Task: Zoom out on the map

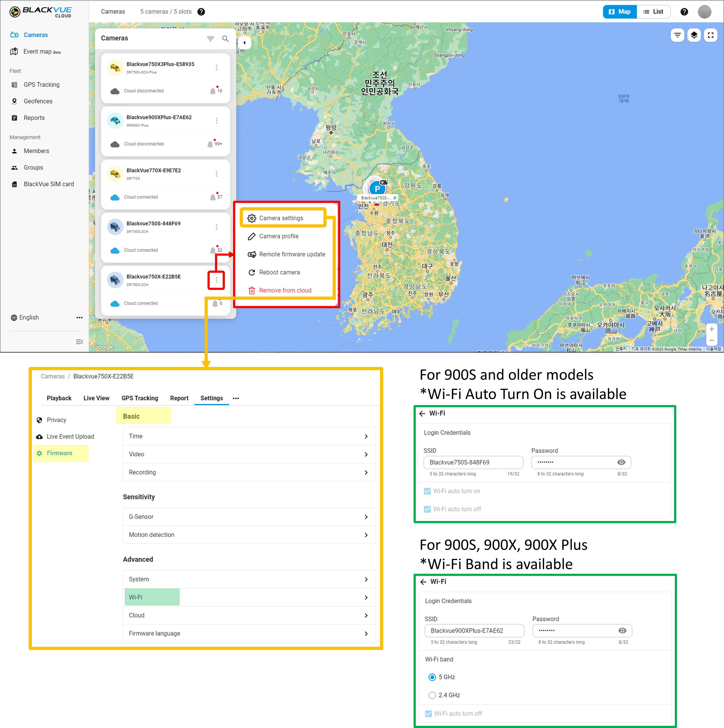Action: tap(711, 340)
